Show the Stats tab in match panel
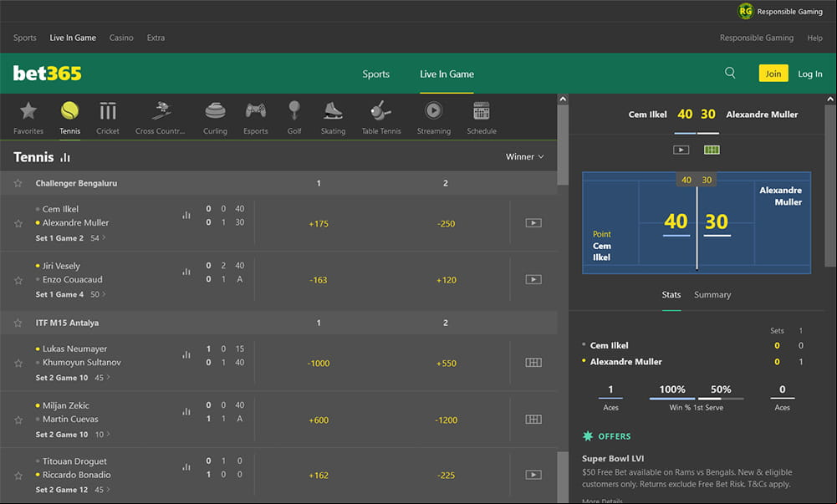 pos(671,294)
